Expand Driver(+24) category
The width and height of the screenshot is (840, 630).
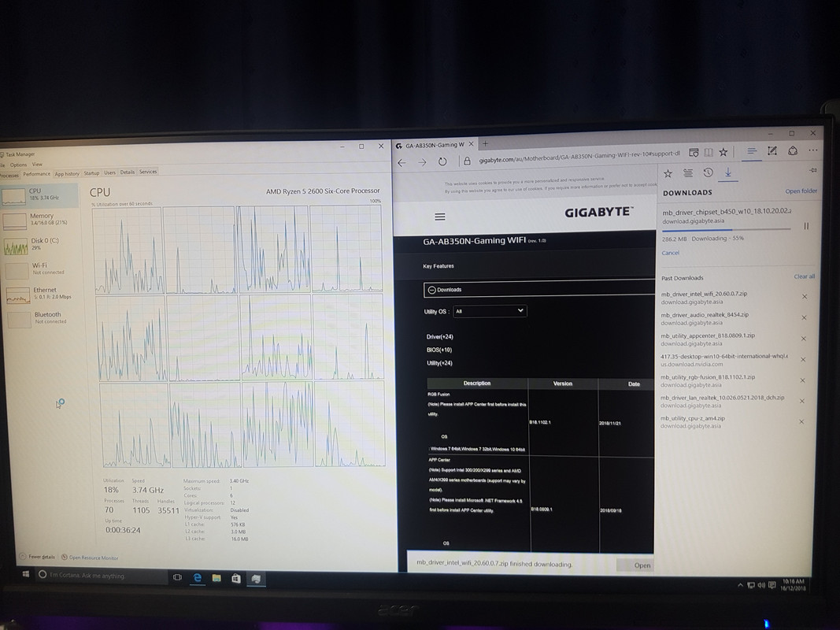(x=439, y=336)
